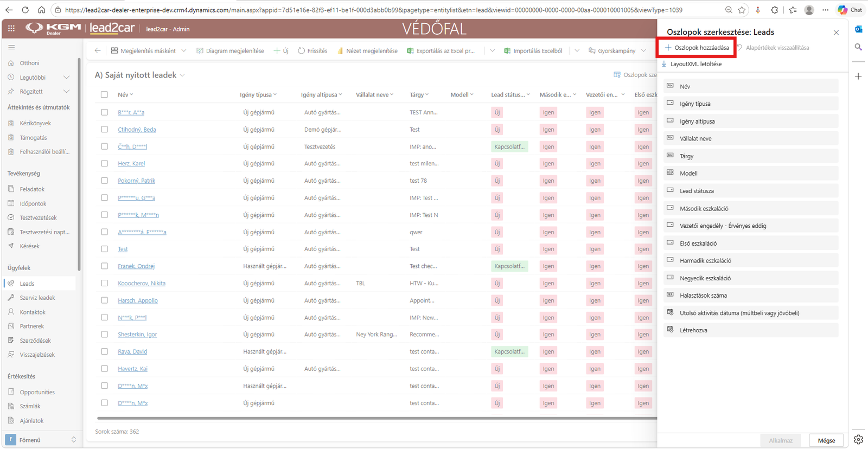Add a sidebar app with plus icon
Screen dimensions: 868x449
coord(858,76)
